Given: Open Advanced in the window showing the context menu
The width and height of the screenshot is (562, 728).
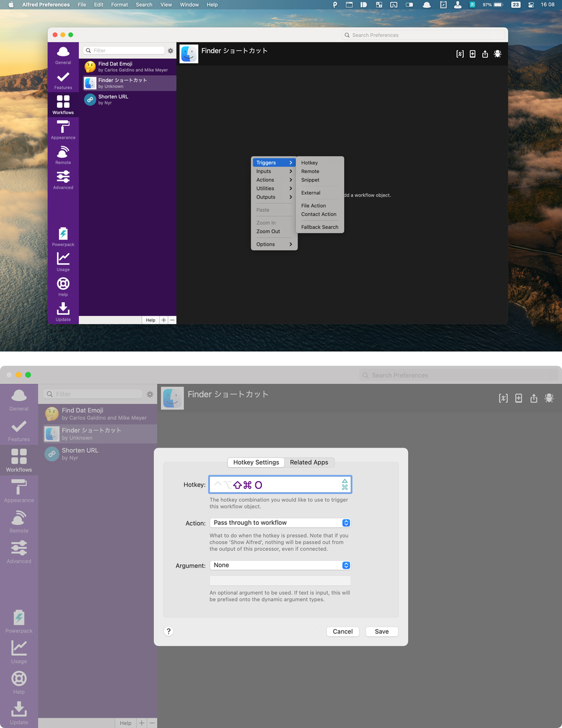Looking at the screenshot, I should click(63, 180).
